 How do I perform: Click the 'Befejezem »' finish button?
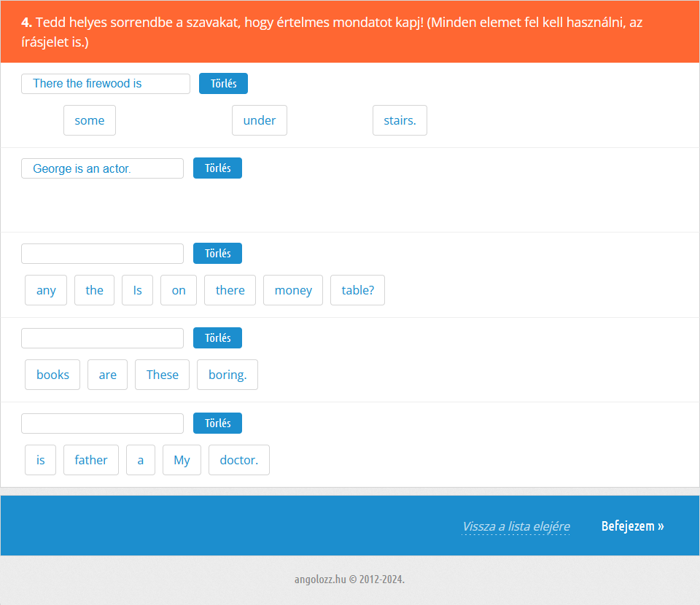click(x=632, y=526)
